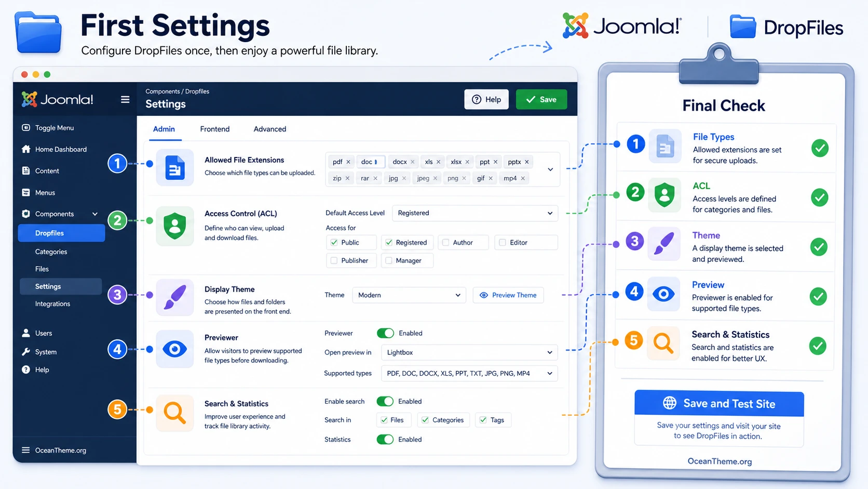This screenshot has width=868, height=489.
Task: Switch to the Frontend tab
Action: 215,129
